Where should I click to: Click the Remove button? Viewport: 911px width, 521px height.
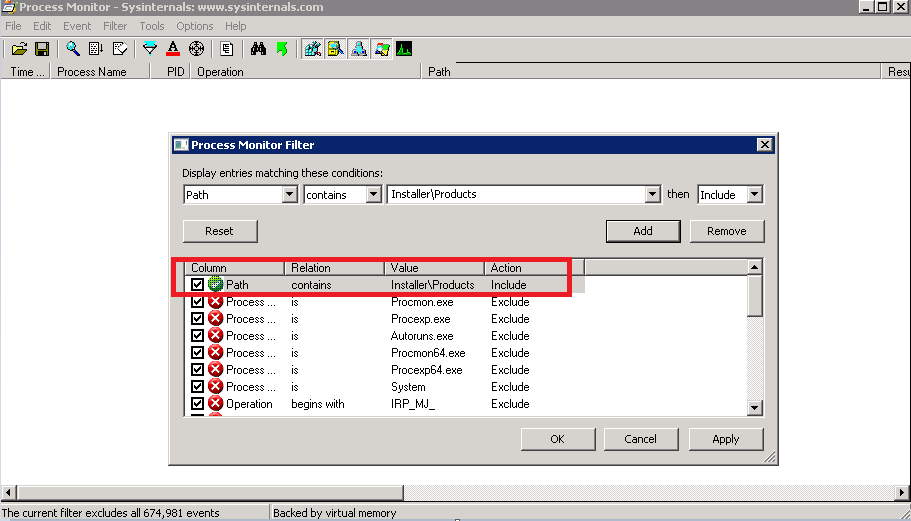click(x=727, y=231)
